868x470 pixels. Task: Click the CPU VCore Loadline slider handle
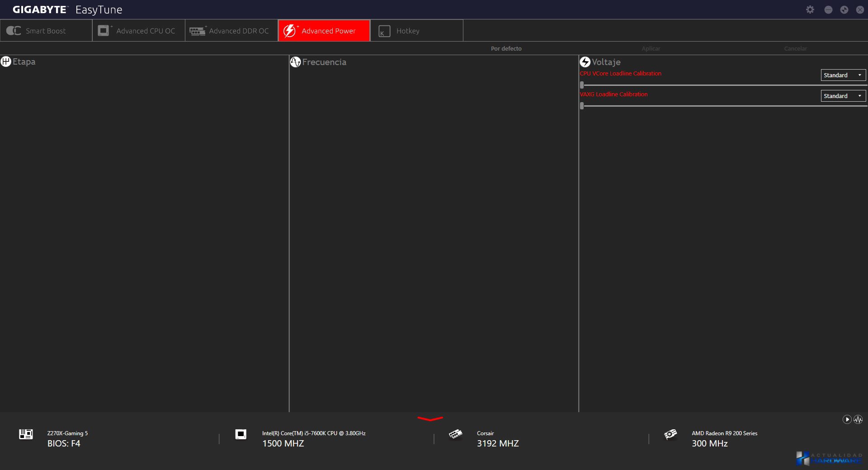coord(582,85)
